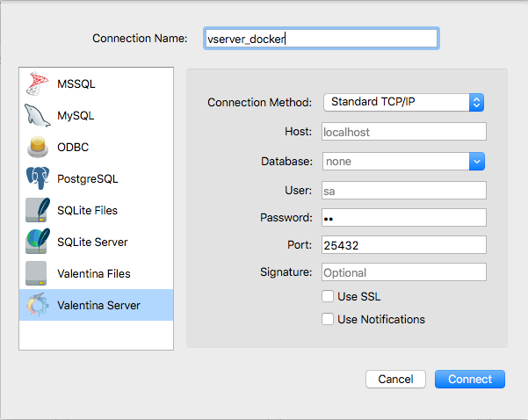Click into the Signature field

[x=404, y=272]
